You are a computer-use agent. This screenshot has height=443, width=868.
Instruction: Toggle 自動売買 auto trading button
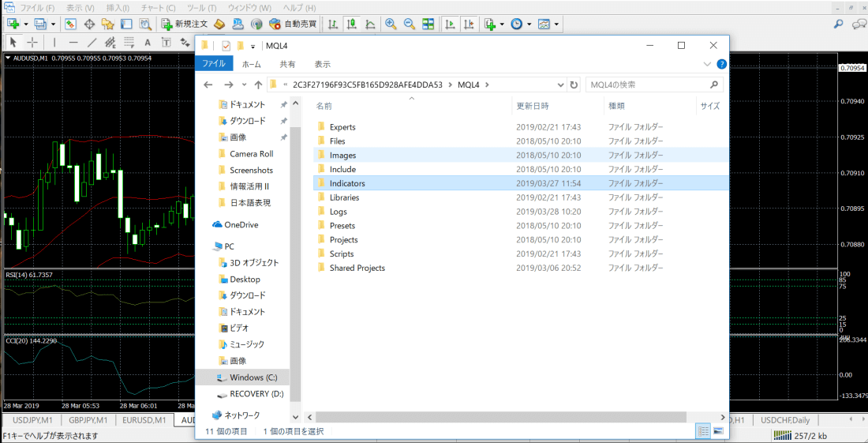pyautogui.click(x=293, y=24)
